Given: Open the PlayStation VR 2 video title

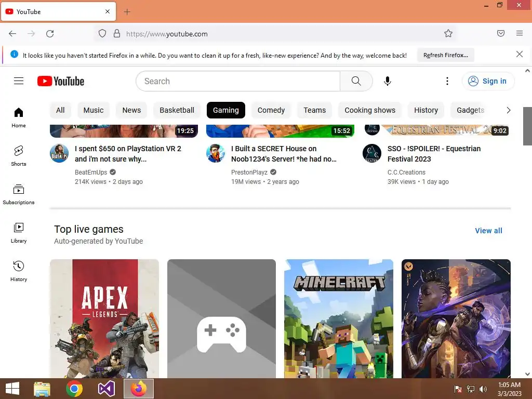Looking at the screenshot, I should 128,154.
